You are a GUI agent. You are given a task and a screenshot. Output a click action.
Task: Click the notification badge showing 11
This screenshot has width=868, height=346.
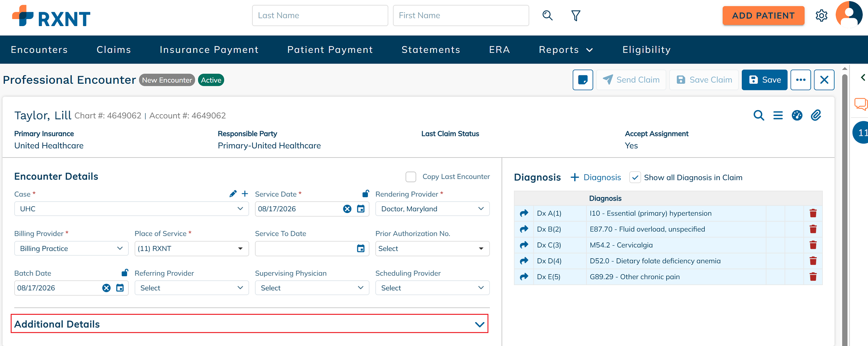point(861,133)
